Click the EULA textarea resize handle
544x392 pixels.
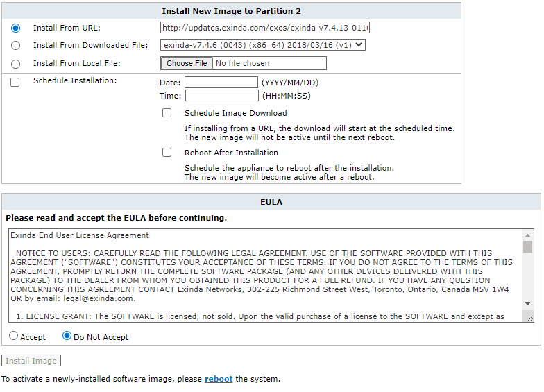coord(530,318)
